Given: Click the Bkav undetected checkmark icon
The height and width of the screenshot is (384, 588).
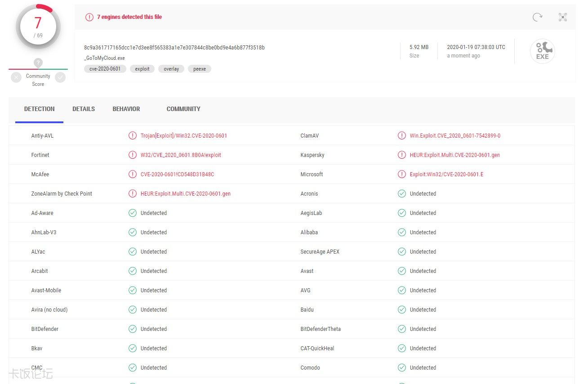Looking at the screenshot, I should (x=132, y=348).
